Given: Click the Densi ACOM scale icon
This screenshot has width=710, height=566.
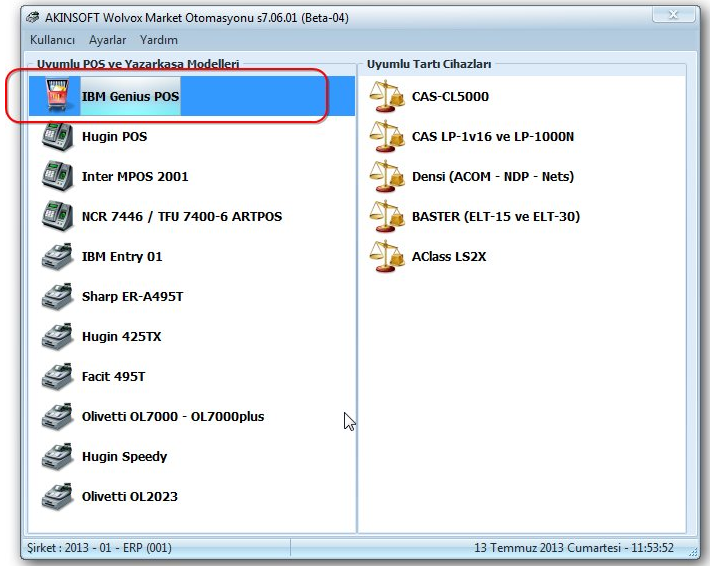Looking at the screenshot, I should 387,176.
